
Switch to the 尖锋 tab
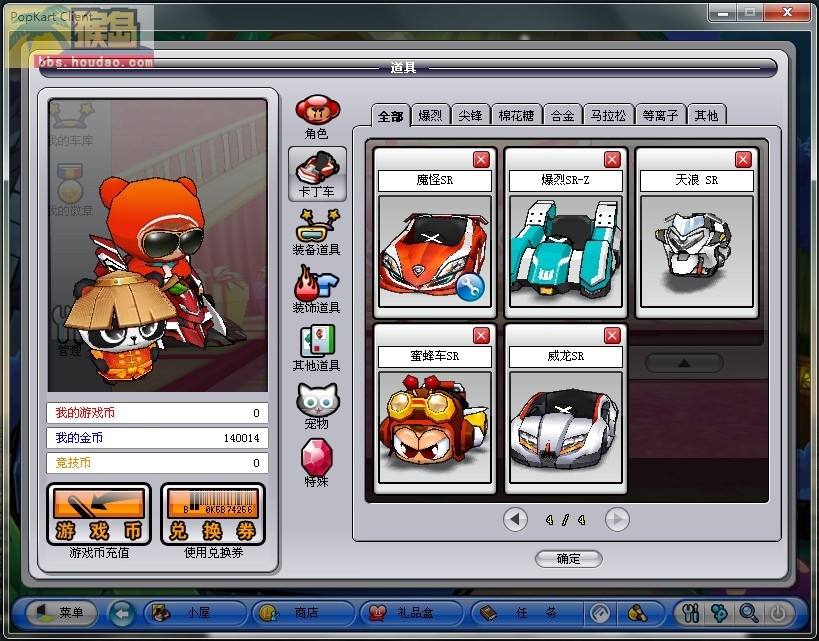(471, 115)
